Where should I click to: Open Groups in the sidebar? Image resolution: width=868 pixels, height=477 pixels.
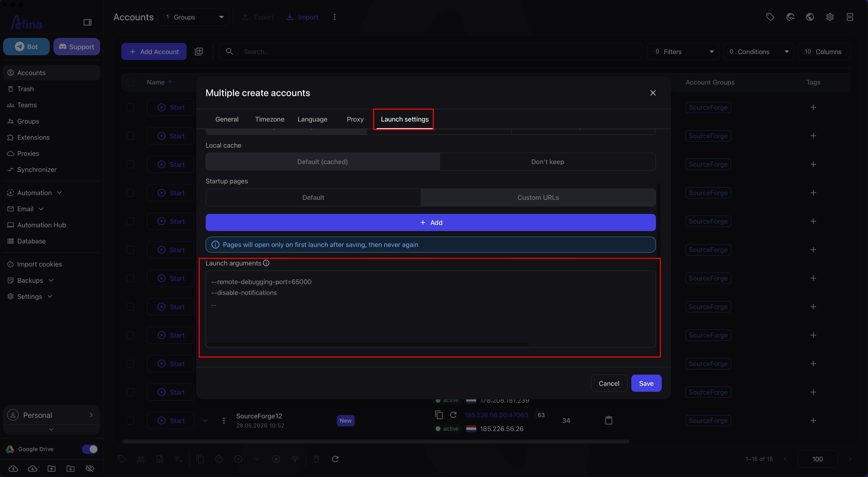tap(52, 121)
